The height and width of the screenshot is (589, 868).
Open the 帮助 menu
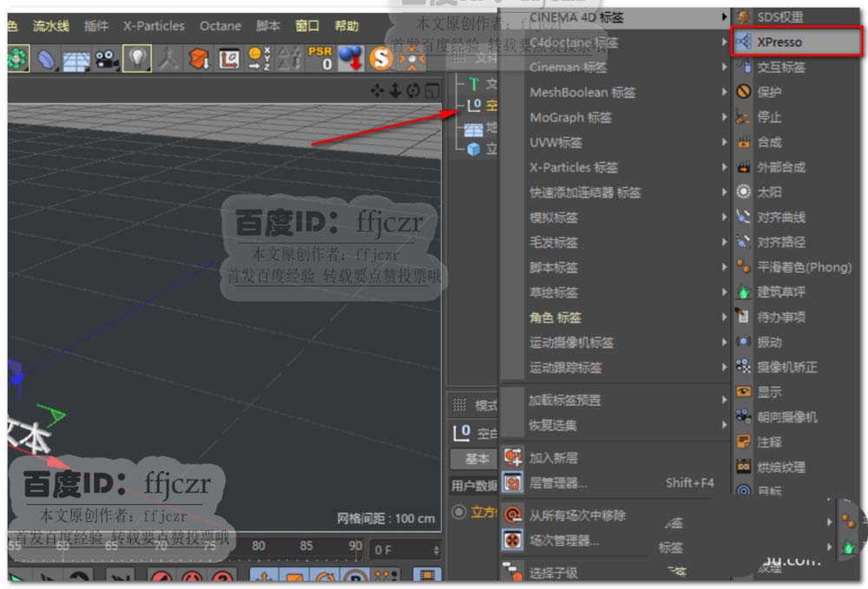pyautogui.click(x=346, y=26)
